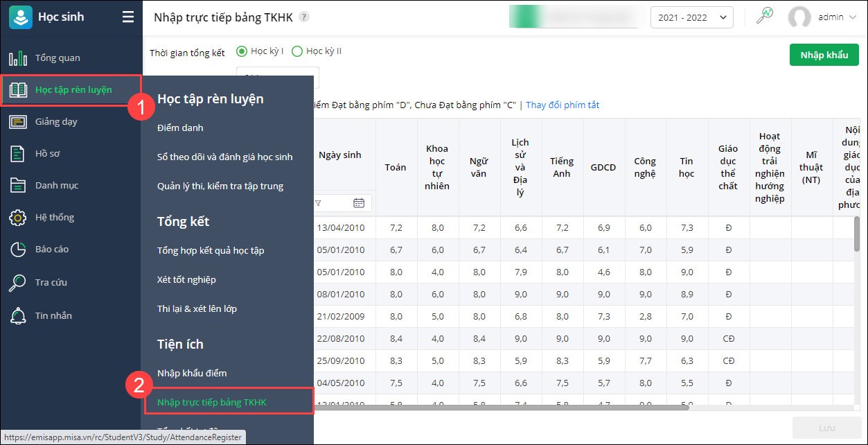Click Công nghệ score 2,8 in the 21/02/2009 row
Viewport: 868px width, 445px height.
point(646,317)
